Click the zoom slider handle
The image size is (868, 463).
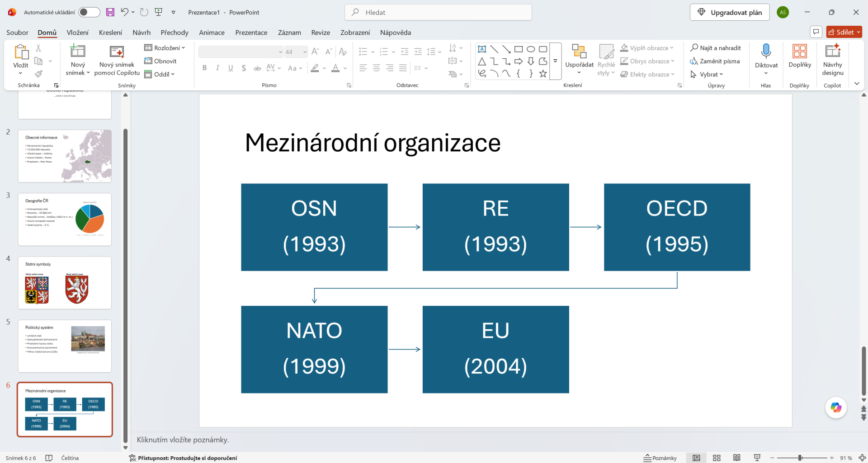(800, 458)
